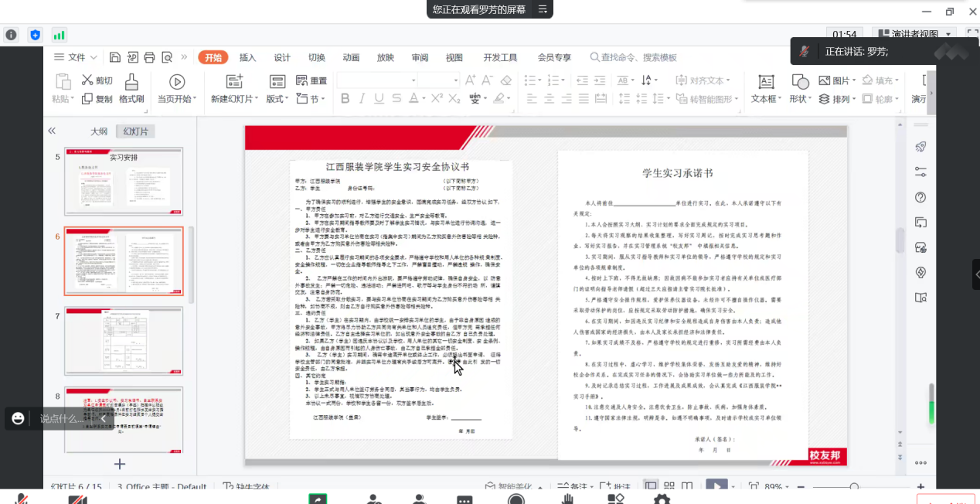Viewport: 980px width, 504px height.
Task: Insert a 文本框 text box
Action: (x=764, y=88)
